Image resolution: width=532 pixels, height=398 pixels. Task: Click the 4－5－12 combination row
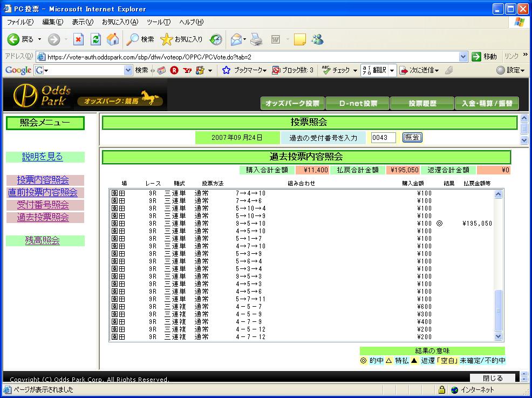tap(250, 329)
